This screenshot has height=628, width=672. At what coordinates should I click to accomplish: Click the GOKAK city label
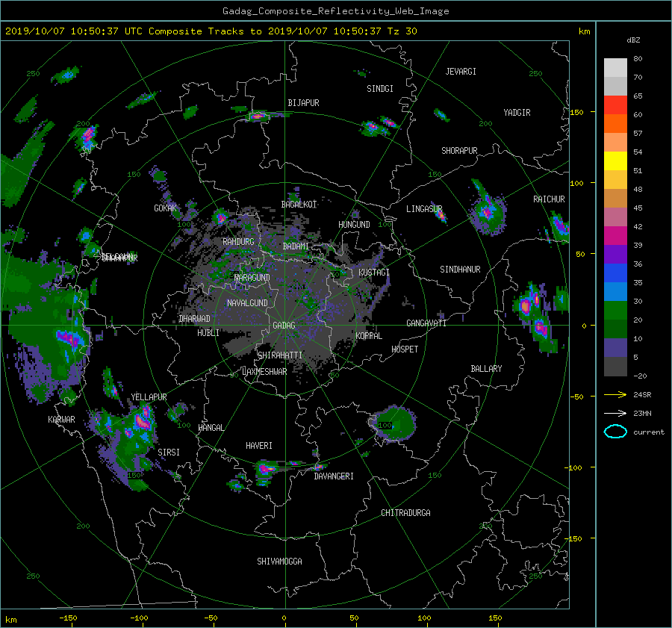coord(165,208)
